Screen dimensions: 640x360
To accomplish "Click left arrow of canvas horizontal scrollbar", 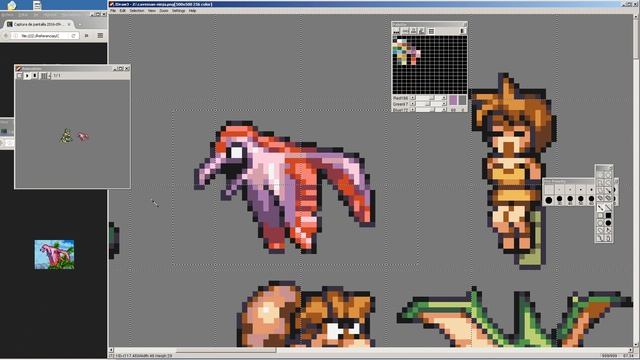I will (x=111, y=350).
